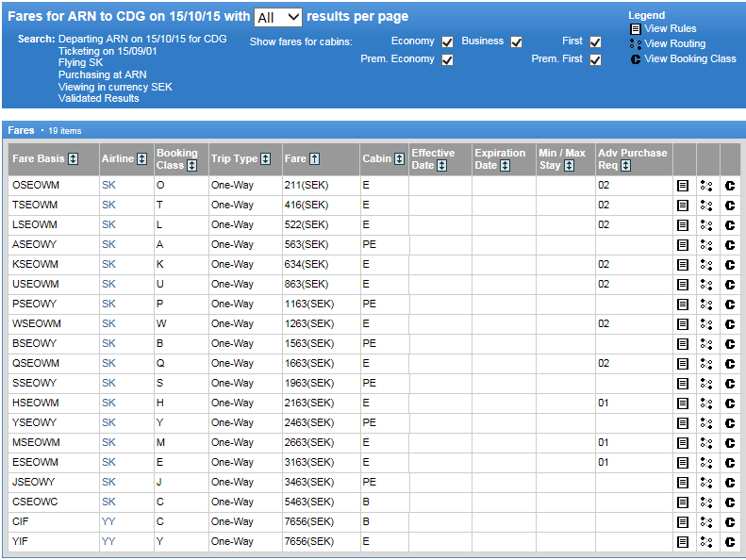The height and width of the screenshot is (560, 746).
Task: Sort by Cabin column icon
Action: [400, 159]
